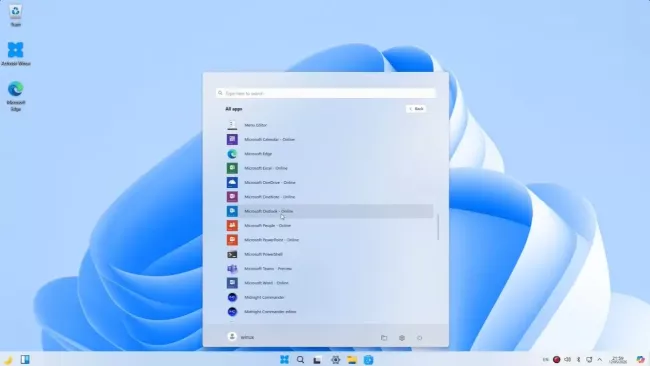Image resolution: width=650 pixels, height=366 pixels.
Task: Launch Microsoft Calendar - Online icon
Action: tap(232, 139)
